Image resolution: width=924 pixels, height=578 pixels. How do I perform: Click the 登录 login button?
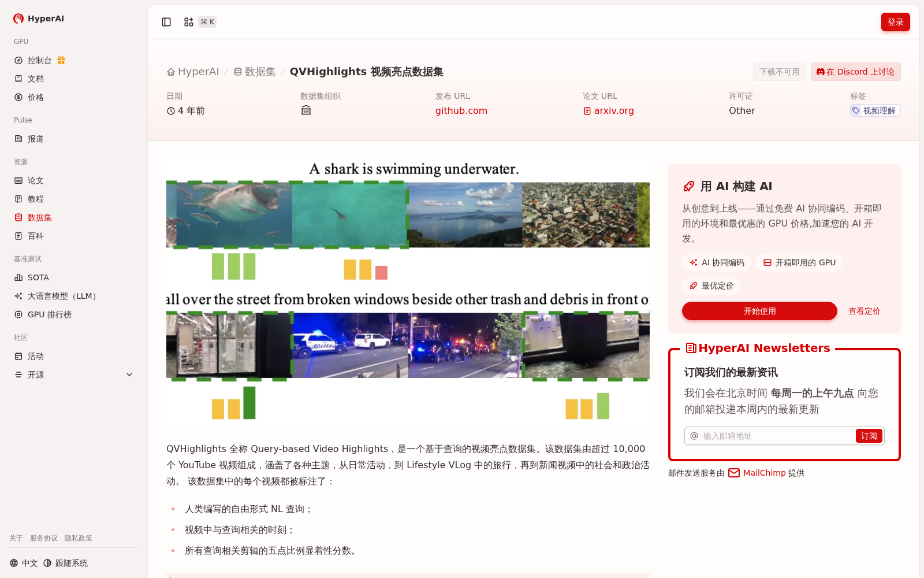click(x=895, y=22)
